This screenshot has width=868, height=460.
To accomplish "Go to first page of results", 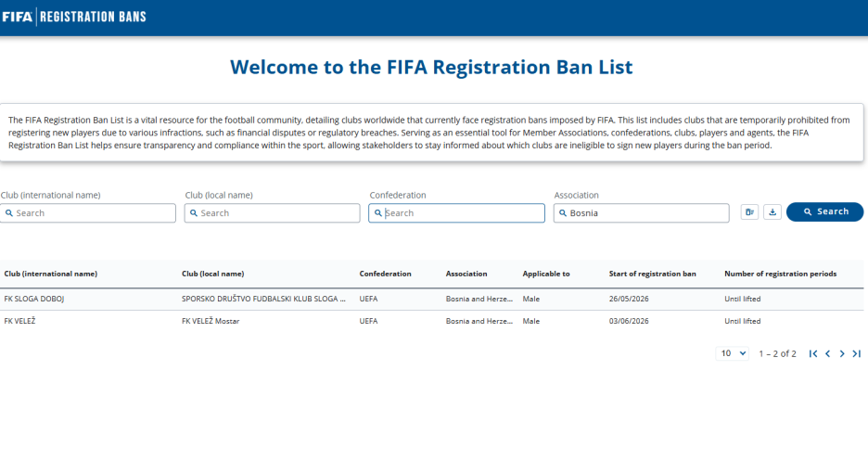I will coord(812,353).
